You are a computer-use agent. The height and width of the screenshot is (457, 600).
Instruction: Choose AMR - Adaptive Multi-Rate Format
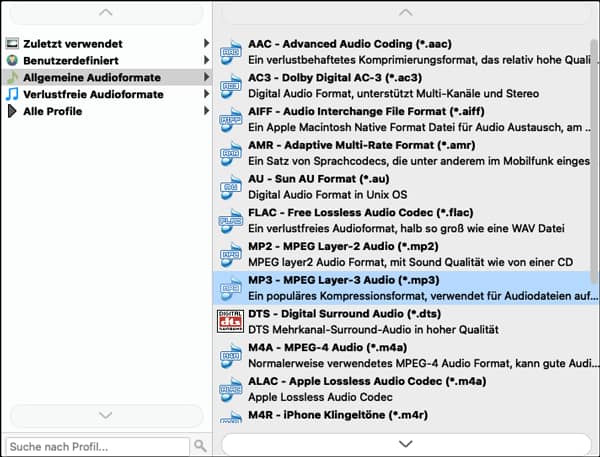coord(406,153)
